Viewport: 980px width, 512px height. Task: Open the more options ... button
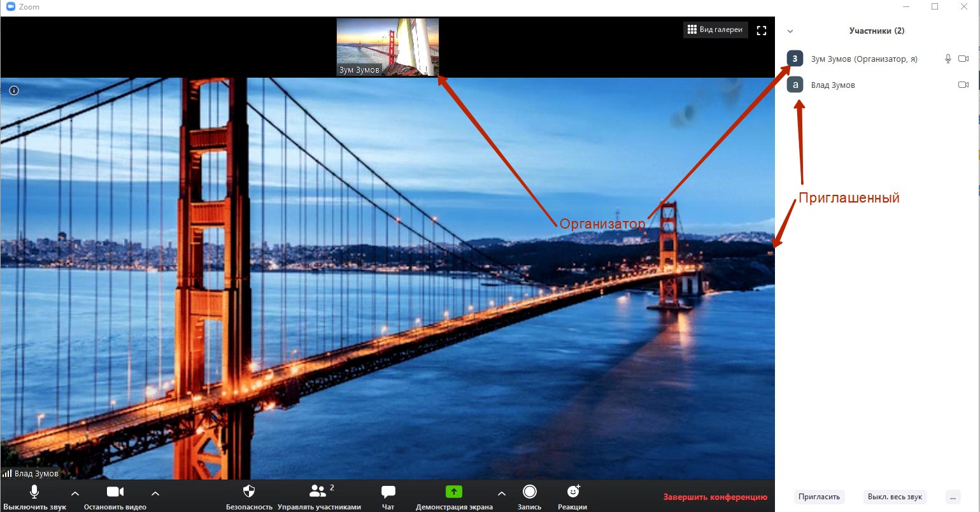(953, 497)
